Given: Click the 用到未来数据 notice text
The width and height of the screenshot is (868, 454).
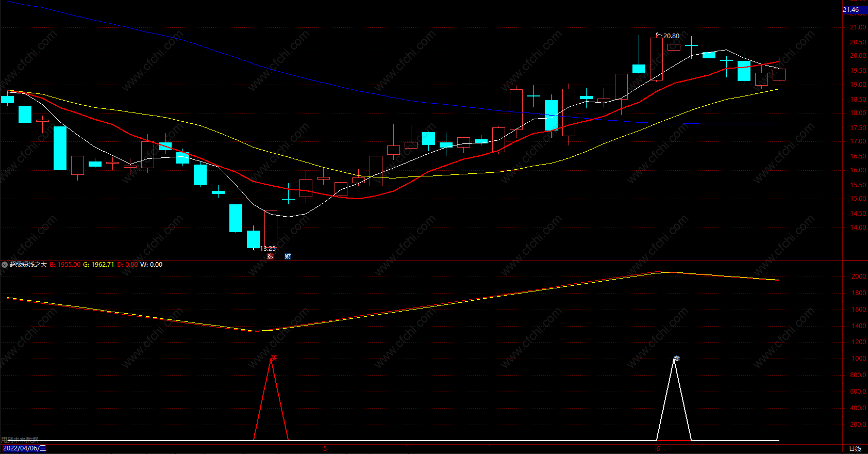Looking at the screenshot, I should point(20,440).
